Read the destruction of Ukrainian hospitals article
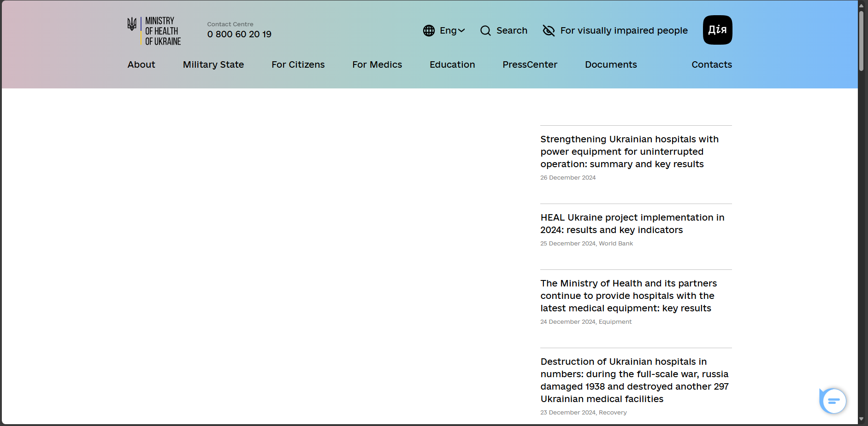Image resolution: width=868 pixels, height=426 pixels. [634, 380]
